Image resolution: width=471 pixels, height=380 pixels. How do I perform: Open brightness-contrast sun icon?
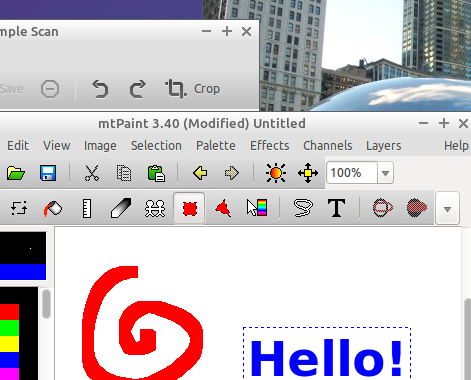[276, 173]
